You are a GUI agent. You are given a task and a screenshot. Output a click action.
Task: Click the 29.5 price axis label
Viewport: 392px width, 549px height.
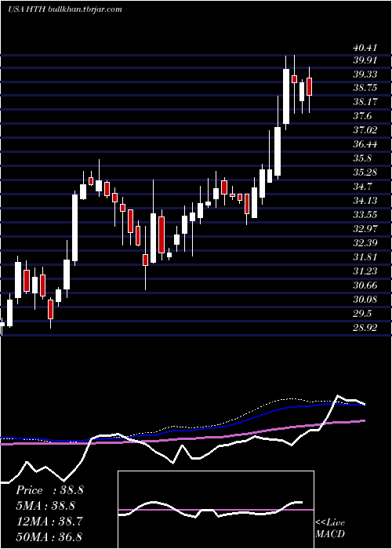pyautogui.click(x=362, y=314)
